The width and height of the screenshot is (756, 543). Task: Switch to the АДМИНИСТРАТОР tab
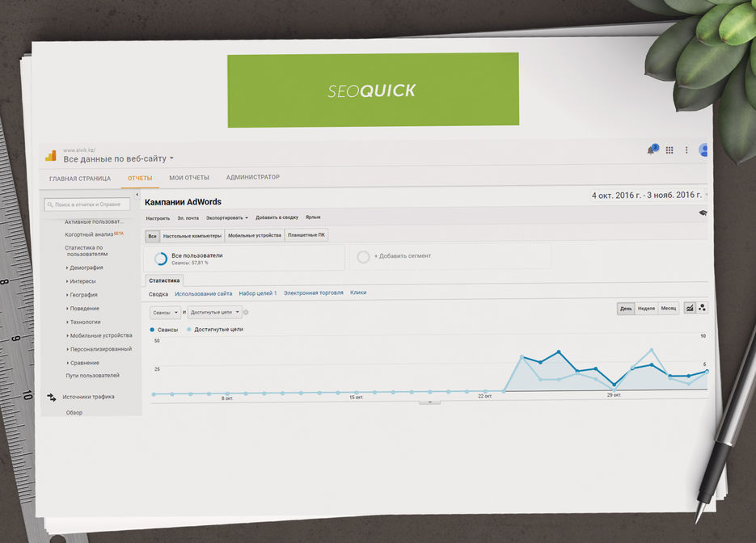point(252,178)
